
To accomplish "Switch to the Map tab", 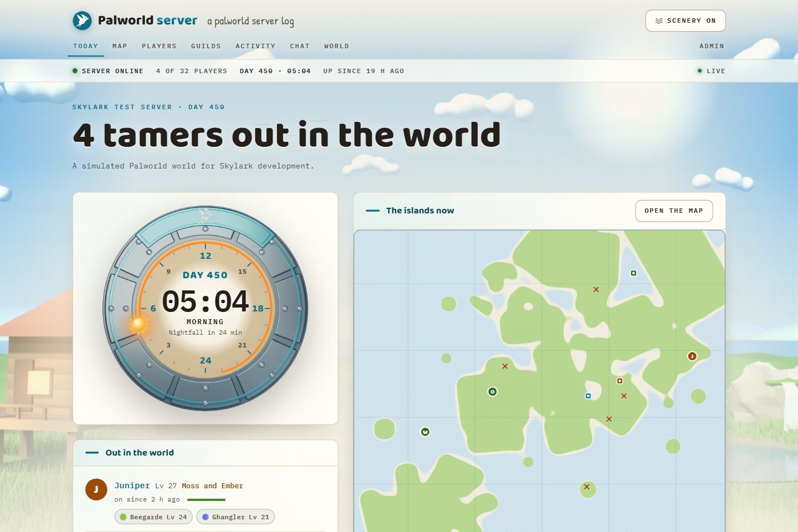I will [x=120, y=46].
